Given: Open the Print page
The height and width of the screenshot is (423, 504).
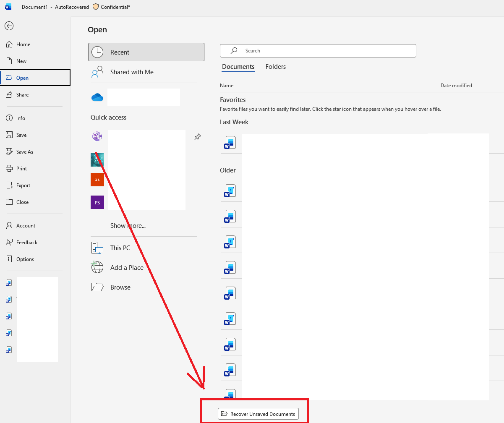Looking at the screenshot, I should click(x=35, y=169).
